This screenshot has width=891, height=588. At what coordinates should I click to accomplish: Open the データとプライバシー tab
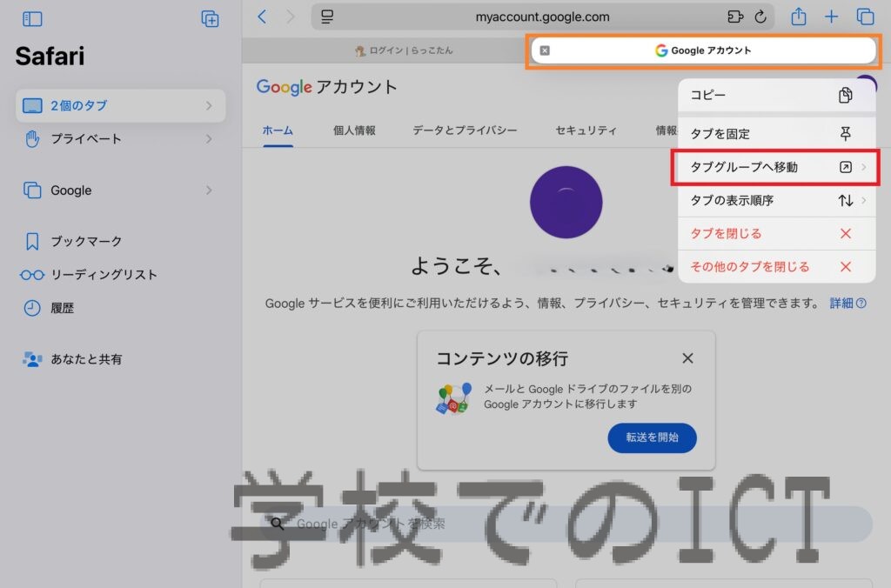tap(465, 130)
